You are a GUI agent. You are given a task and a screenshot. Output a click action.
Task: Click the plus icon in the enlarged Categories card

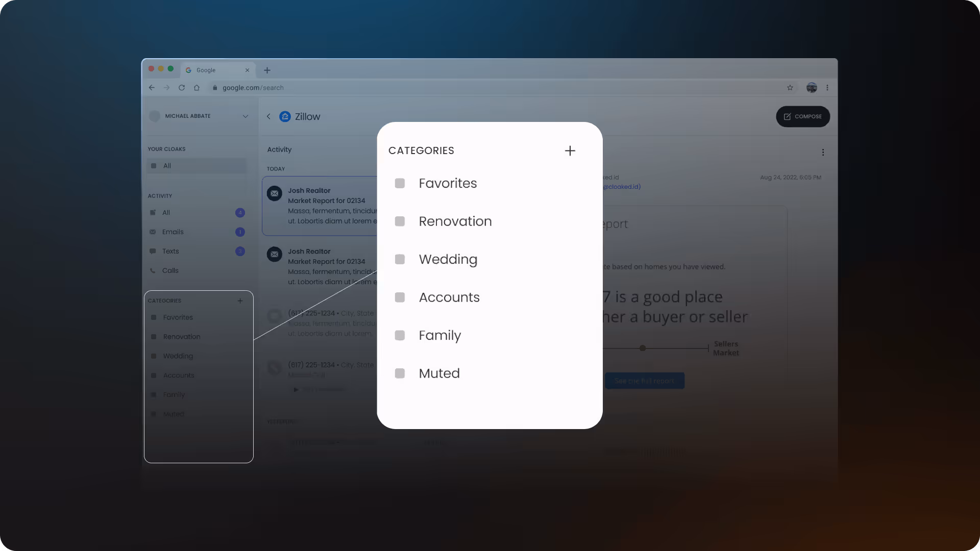tap(570, 151)
